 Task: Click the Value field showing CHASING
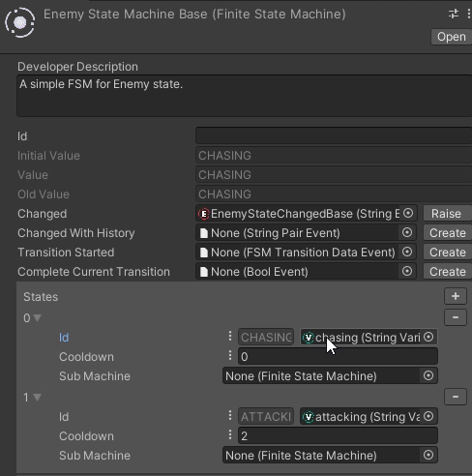tap(334, 175)
